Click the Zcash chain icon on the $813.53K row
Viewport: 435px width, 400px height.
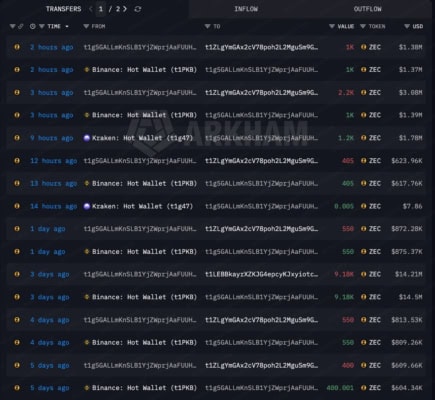[17, 320]
